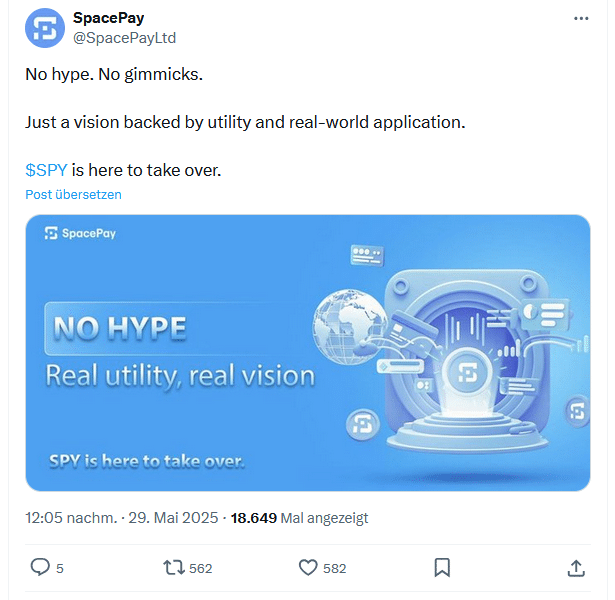Viewport: 615px width, 600px height.
Task: Open the NO HYPE banner image
Action: [x=307, y=353]
